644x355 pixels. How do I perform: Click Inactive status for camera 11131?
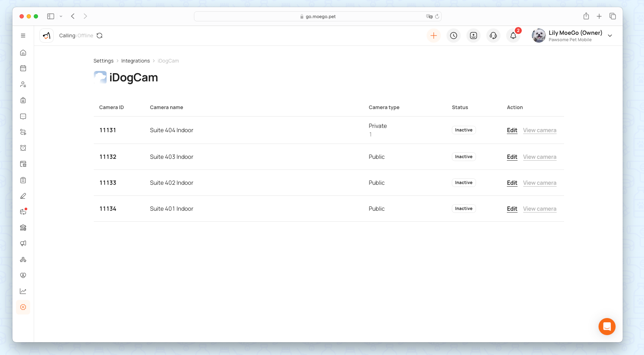coord(464,130)
